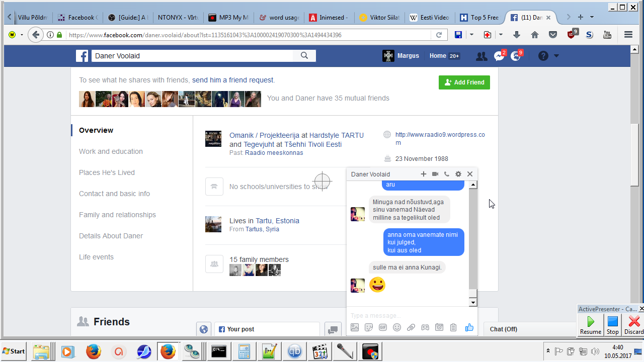Add friends to the chat with plus icon
This screenshot has width=644, height=362.
(x=424, y=174)
